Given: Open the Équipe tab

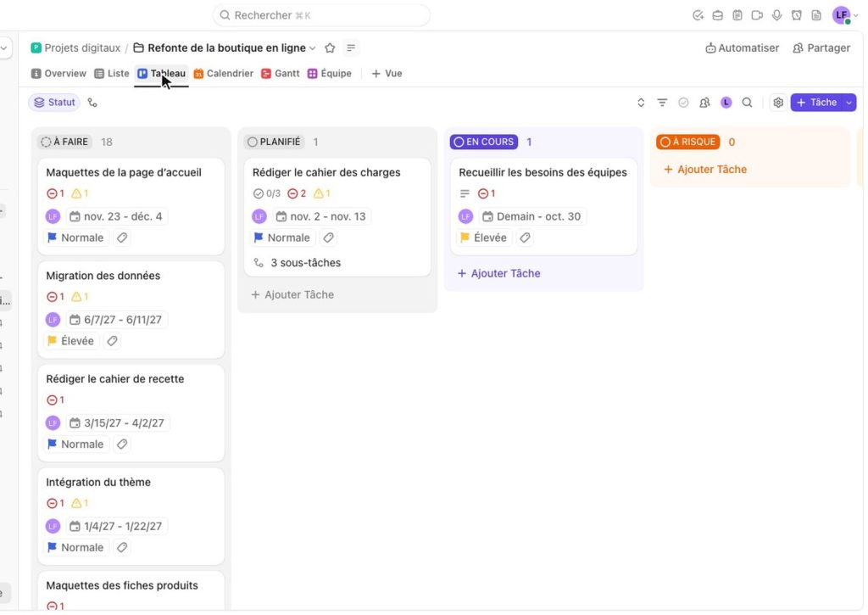Looking at the screenshot, I should [330, 74].
